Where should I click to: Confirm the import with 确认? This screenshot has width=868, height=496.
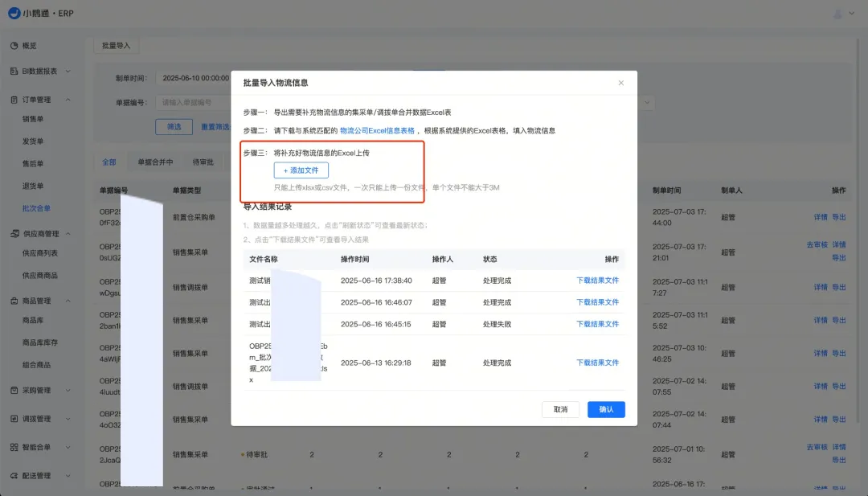coord(606,409)
